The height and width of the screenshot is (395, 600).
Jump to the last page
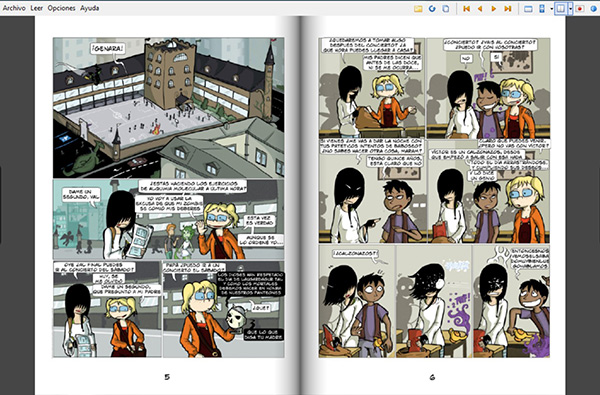(x=507, y=8)
